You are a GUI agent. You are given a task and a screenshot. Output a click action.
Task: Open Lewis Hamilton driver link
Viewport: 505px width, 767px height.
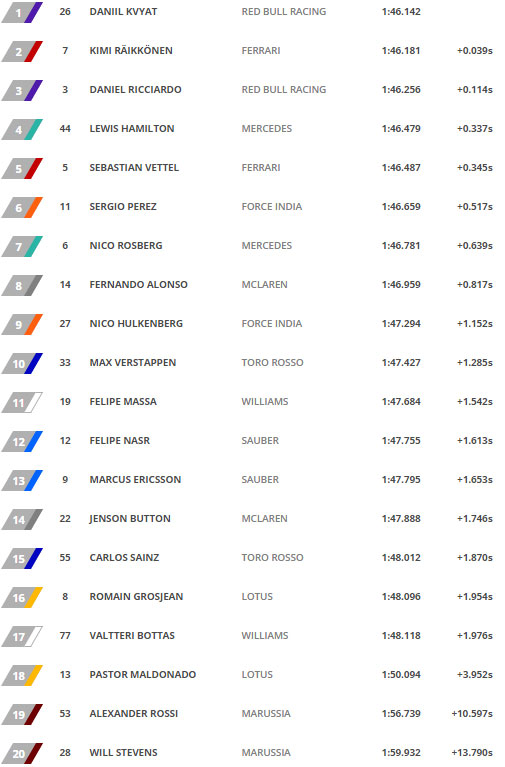(x=132, y=129)
